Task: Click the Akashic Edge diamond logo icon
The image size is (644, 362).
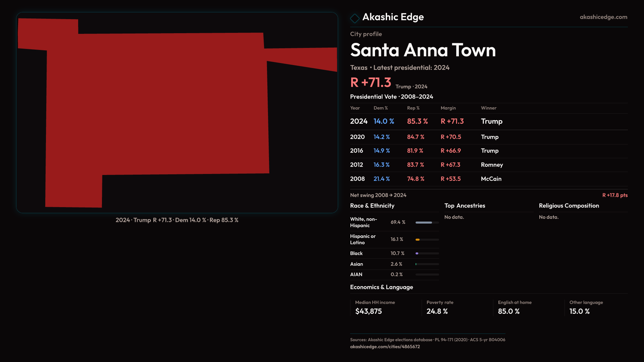Action: [x=355, y=18]
